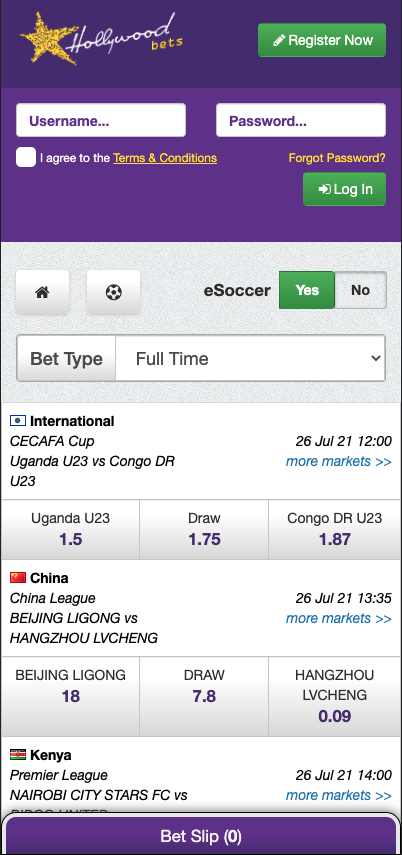The height and width of the screenshot is (855, 402).
Task: Click the China flag icon
Action: point(18,577)
